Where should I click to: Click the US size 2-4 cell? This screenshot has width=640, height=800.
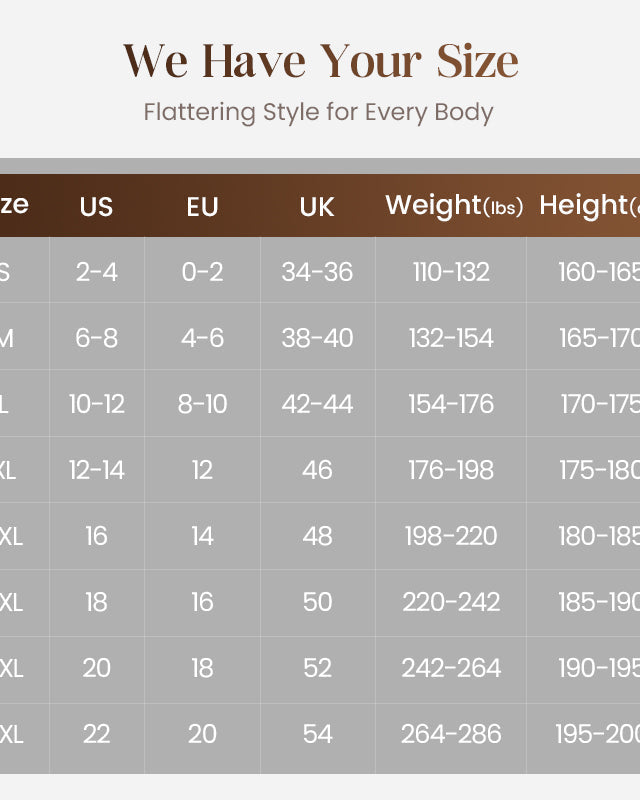(96, 272)
